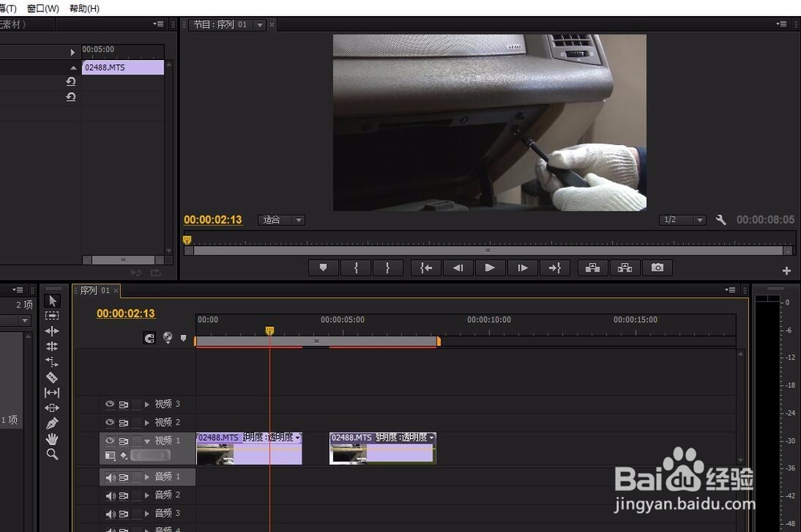Toggle snap magnet in timeline
801x532 pixels.
(149, 338)
